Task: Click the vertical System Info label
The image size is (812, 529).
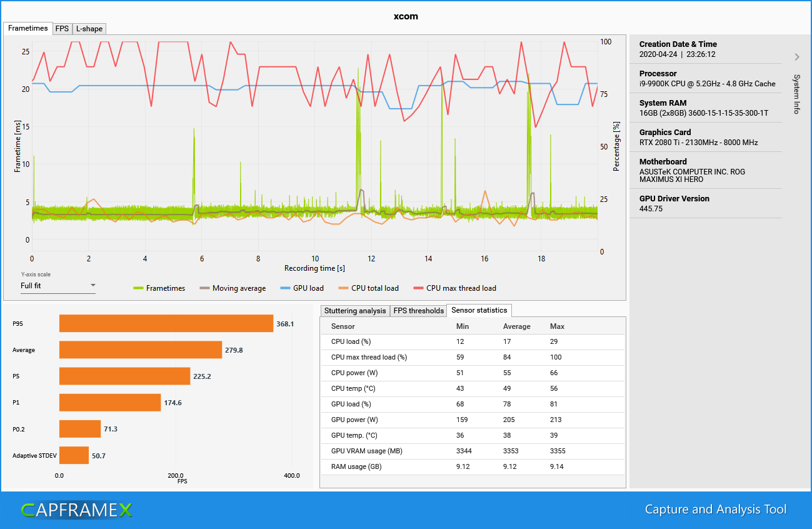Action: tap(796, 94)
